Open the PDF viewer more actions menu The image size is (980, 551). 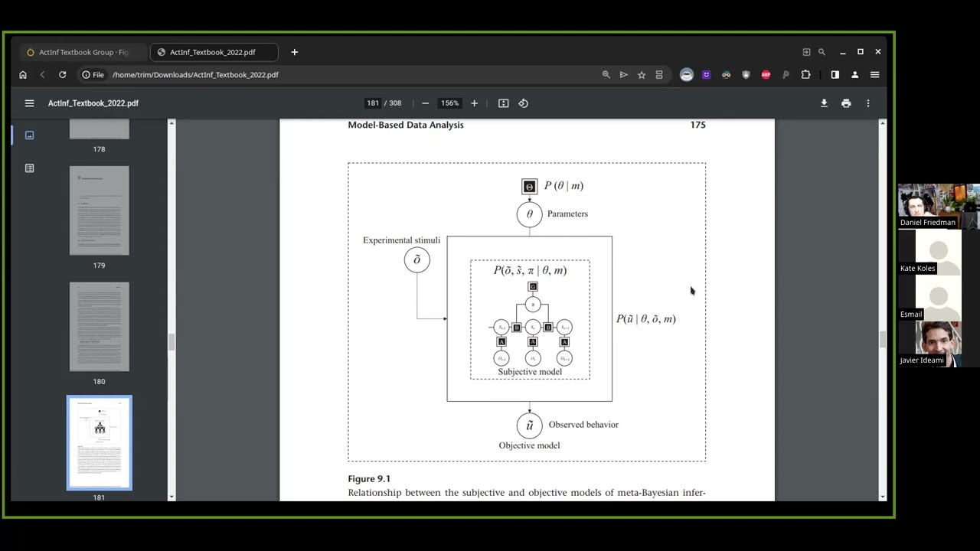[867, 103]
